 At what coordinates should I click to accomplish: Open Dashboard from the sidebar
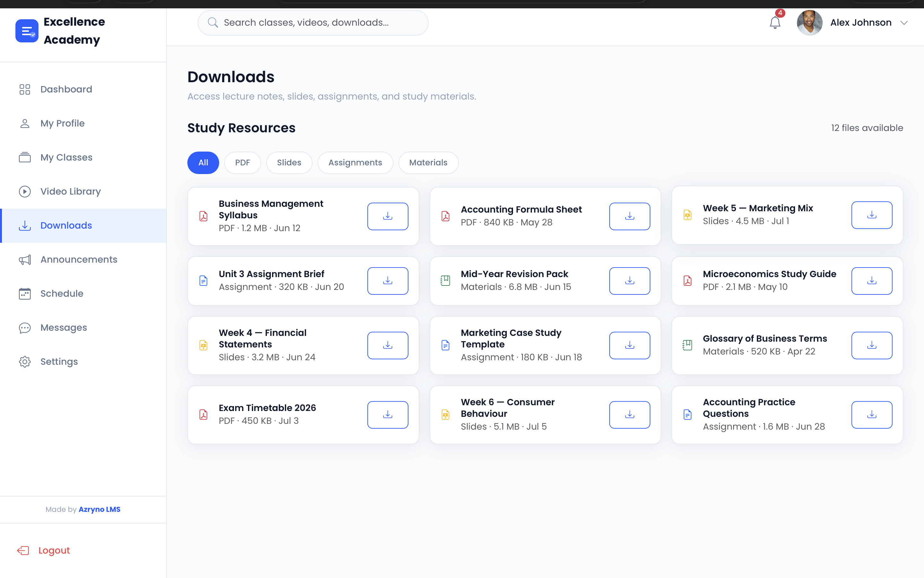(x=83, y=89)
